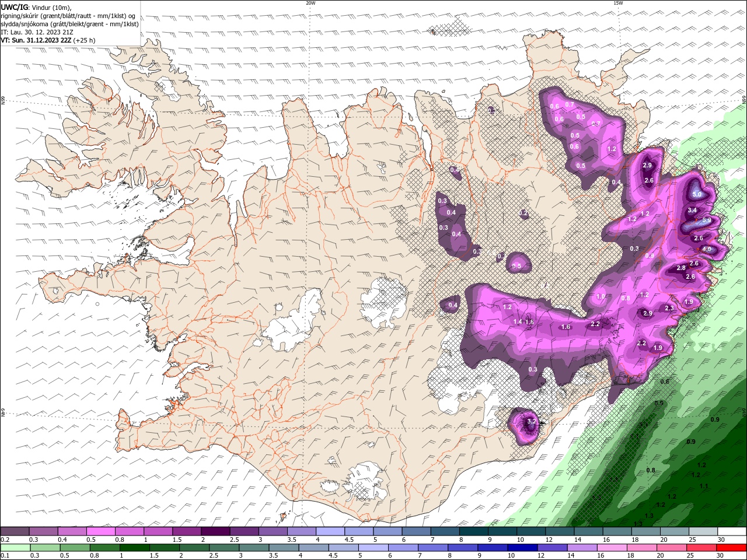Click the '3.2' snowfall value in the south
The height and width of the screenshot is (560, 747).
[531, 421]
